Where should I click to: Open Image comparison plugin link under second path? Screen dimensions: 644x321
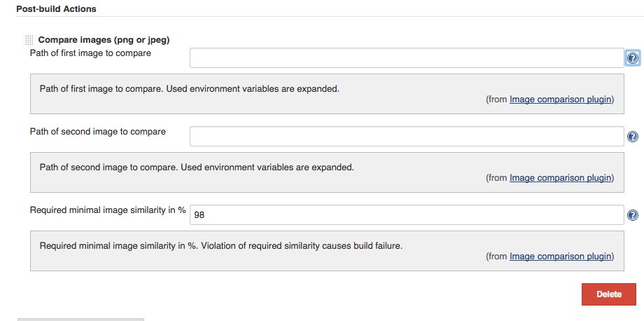coord(560,178)
